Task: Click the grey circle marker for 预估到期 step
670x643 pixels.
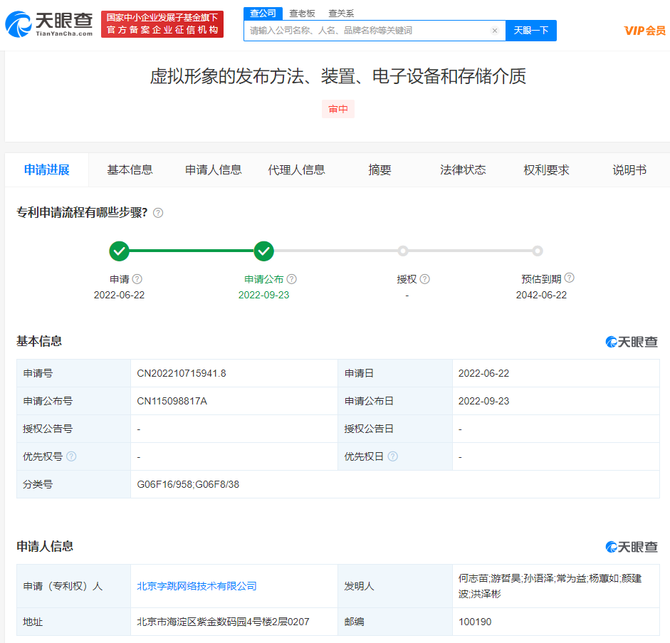Action: 537,251
